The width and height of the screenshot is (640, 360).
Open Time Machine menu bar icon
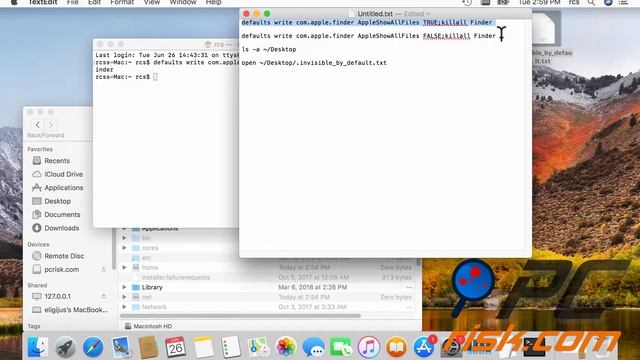pos(467,2)
